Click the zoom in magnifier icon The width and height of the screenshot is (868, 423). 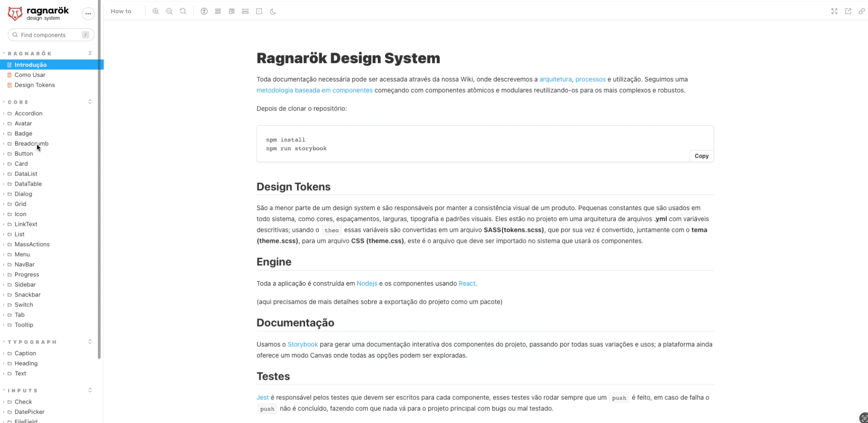(x=156, y=12)
